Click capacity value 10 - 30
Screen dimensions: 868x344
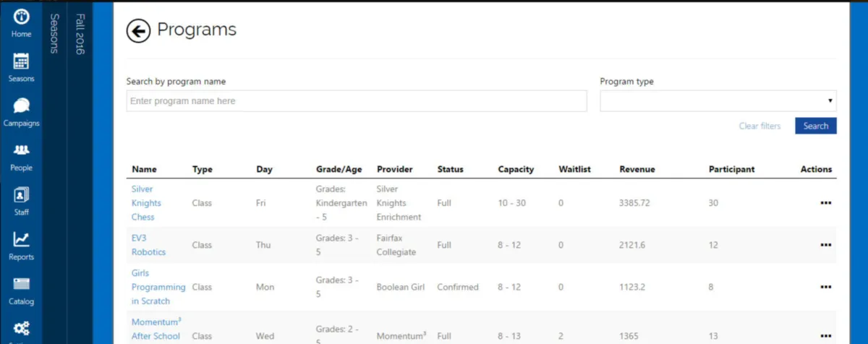coord(513,203)
